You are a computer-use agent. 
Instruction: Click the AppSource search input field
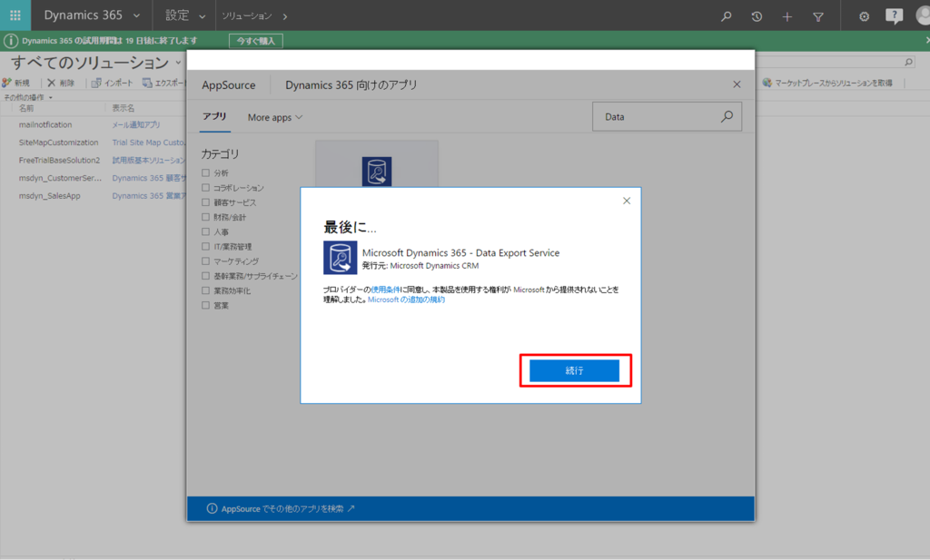click(667, 117)
